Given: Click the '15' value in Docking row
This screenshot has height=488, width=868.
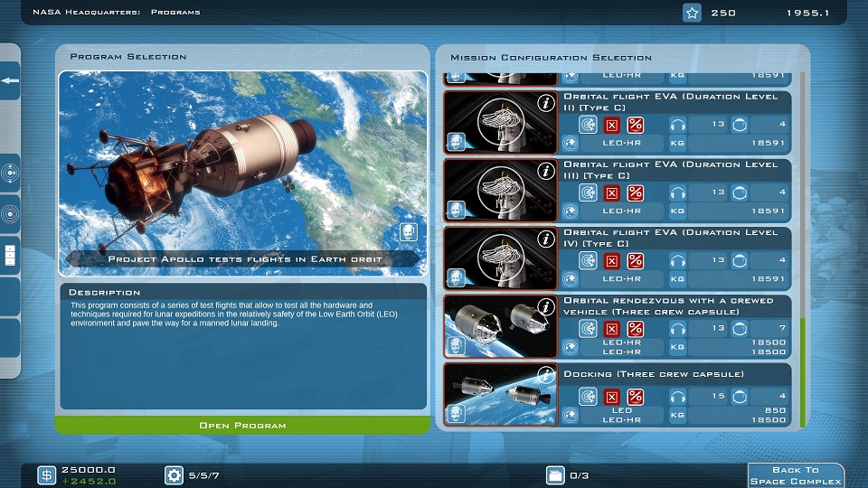Looking at the screenshot, I should [718, 396].
